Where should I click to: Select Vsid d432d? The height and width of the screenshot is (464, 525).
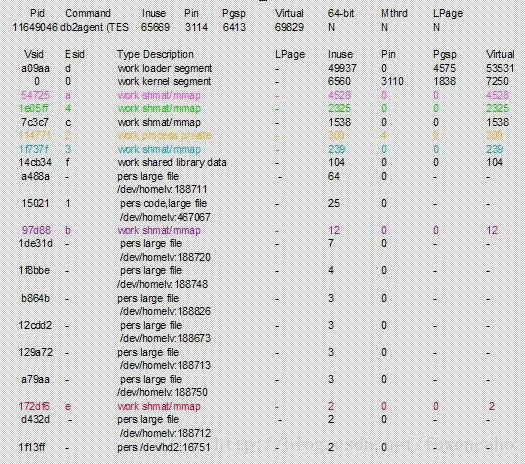35,419
